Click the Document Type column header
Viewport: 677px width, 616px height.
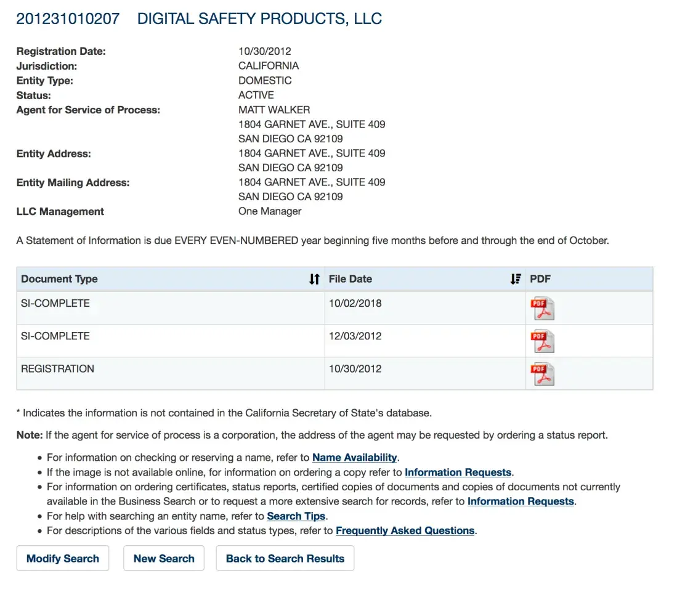click(x=60, y=279)
